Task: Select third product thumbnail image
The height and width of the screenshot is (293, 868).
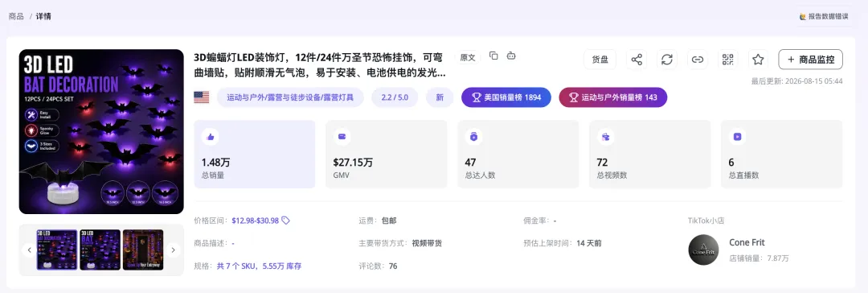Action: click(143, 250)
